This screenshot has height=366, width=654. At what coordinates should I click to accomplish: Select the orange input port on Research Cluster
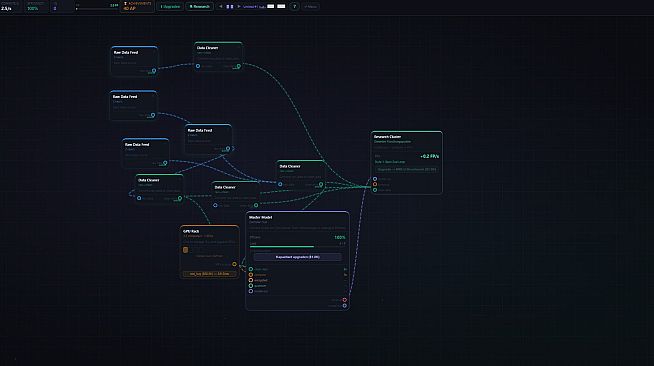[x=375, y=184]
